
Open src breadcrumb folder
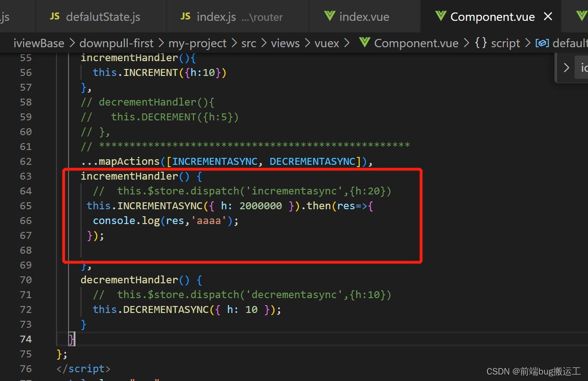pos(249,44)
